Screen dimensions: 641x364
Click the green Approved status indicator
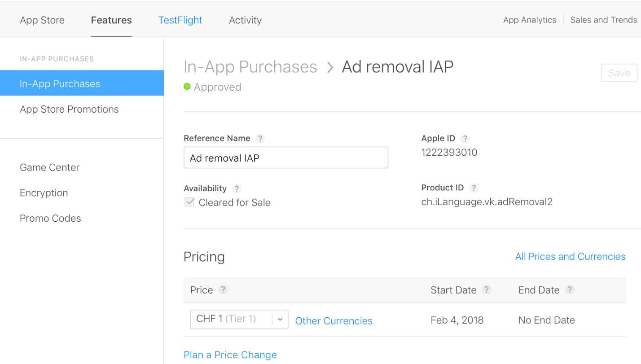coord(188,87)
